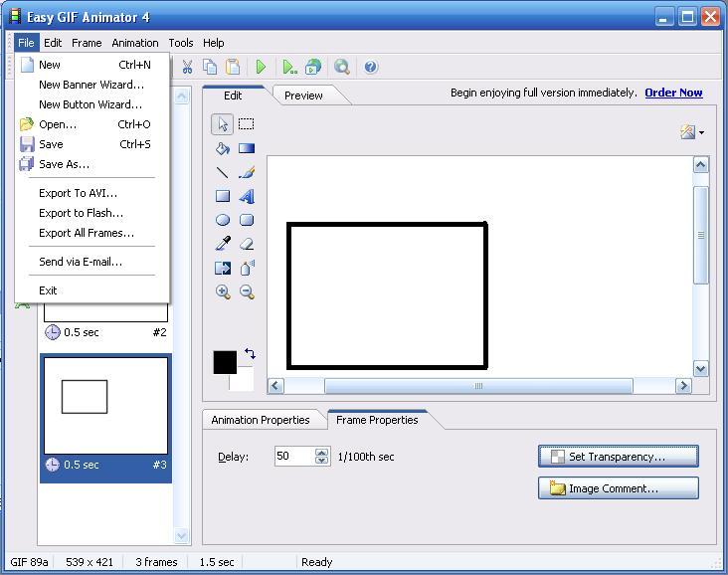This screenshot has width=728, height=575.
Task: Select Export All Frames
Action: 91,233
